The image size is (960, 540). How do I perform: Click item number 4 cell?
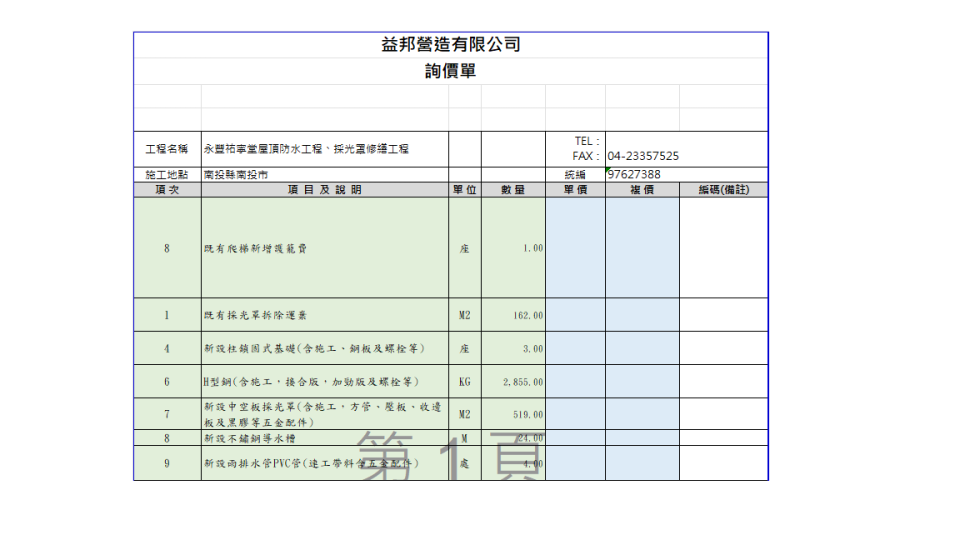click(x=167, y=348)
